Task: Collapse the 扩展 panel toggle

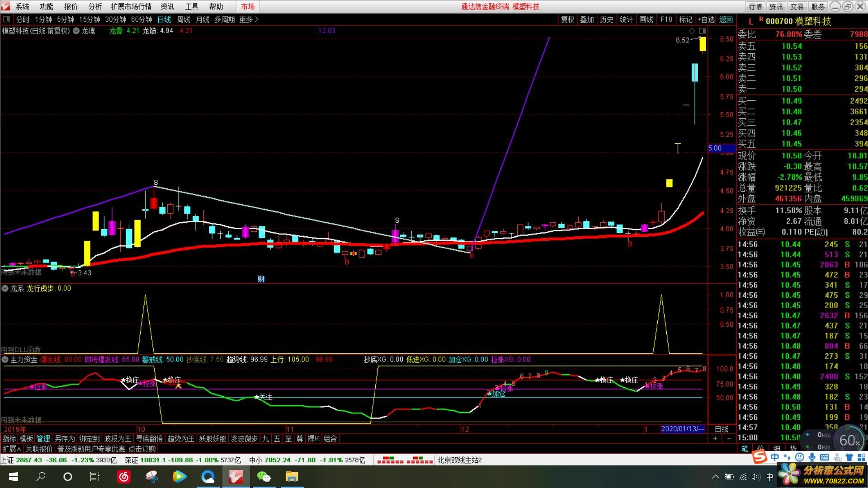Action: [11, 449]
